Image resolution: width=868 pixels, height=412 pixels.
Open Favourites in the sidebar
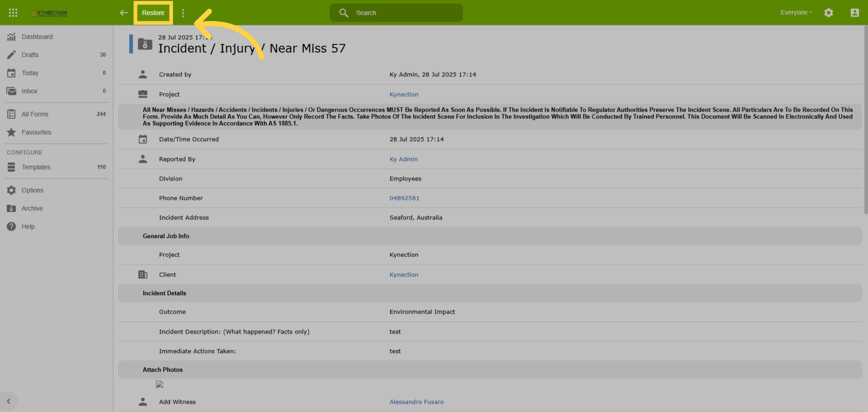coord(56,132)
